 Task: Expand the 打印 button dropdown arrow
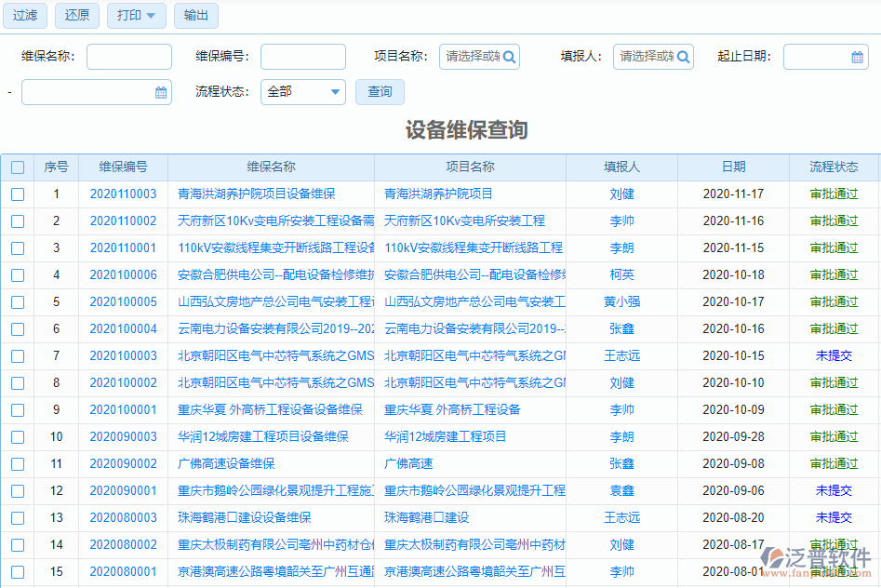[x=152, y=16]
